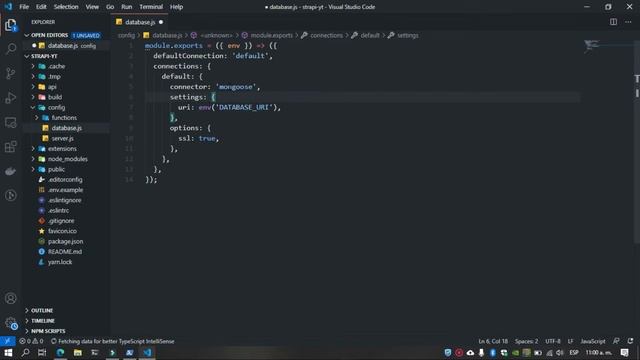Click the remote window indicator in status bar
This screenshot has width=640, height=360.
coord(8,341)
